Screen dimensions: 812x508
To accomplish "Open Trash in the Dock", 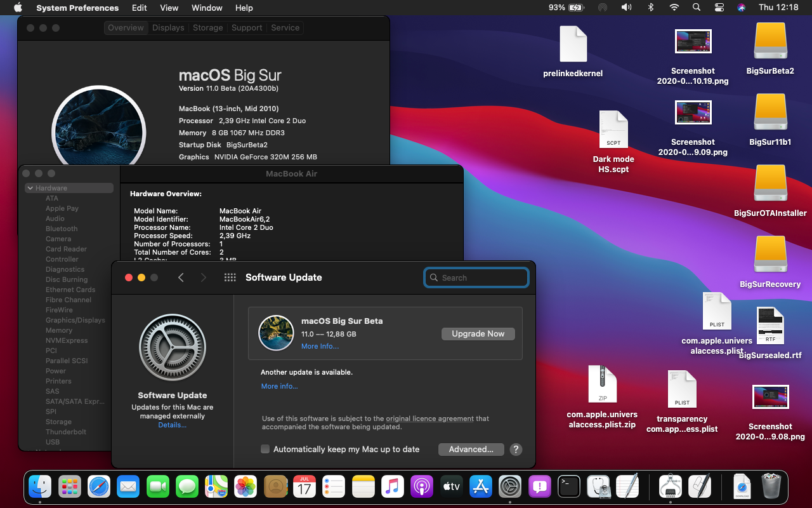I will 771,487.
